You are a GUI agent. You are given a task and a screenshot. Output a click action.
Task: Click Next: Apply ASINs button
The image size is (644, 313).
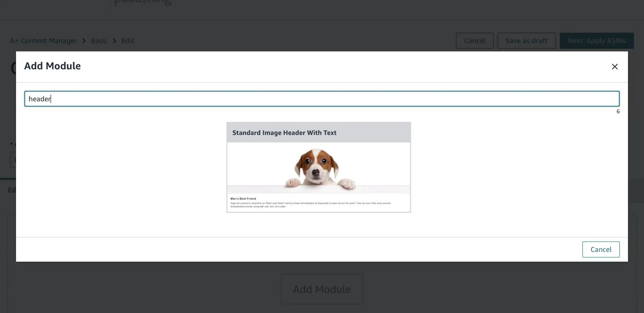coord(596,41)
